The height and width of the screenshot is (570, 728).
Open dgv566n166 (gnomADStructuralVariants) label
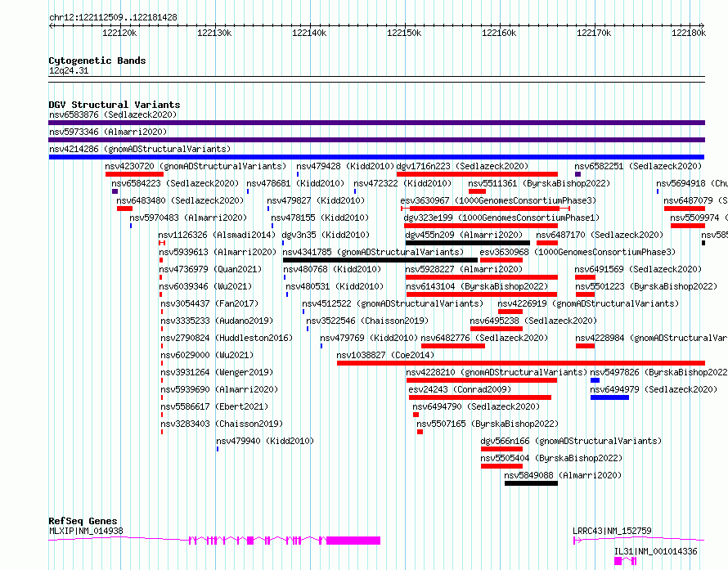click(x=571, y=441)
